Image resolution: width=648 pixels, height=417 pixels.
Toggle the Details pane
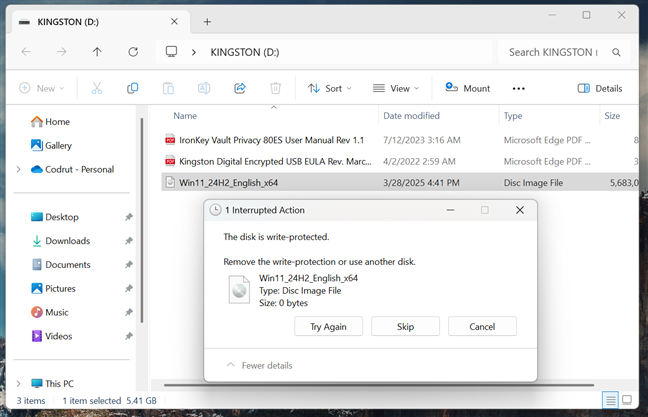pyautogui.click(x=600, y=88)
